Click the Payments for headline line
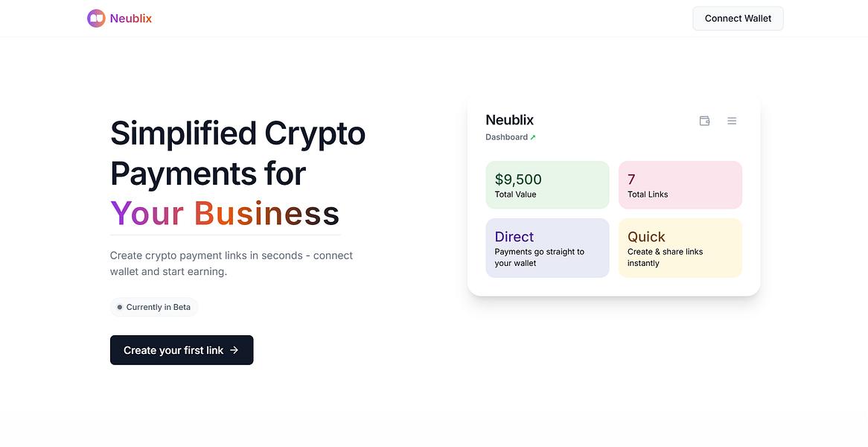This screenshot has width=868, height=447. click(208, 174)
